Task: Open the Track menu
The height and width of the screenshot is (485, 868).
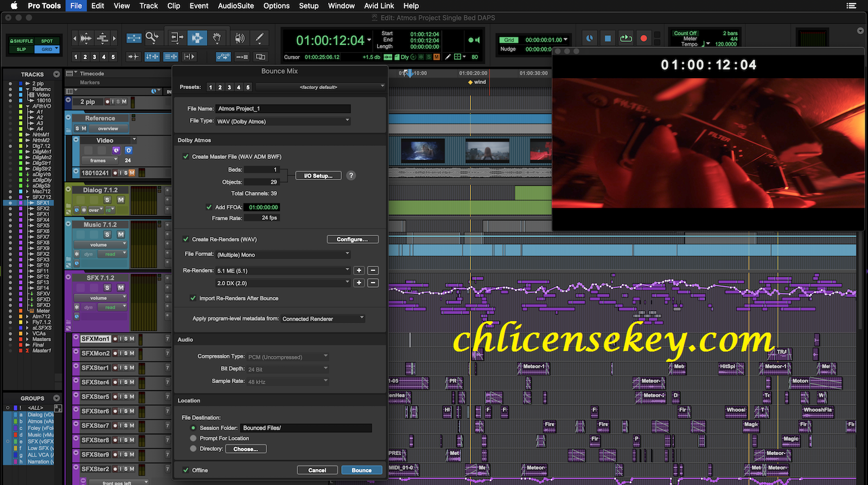Action: [148, 5]
